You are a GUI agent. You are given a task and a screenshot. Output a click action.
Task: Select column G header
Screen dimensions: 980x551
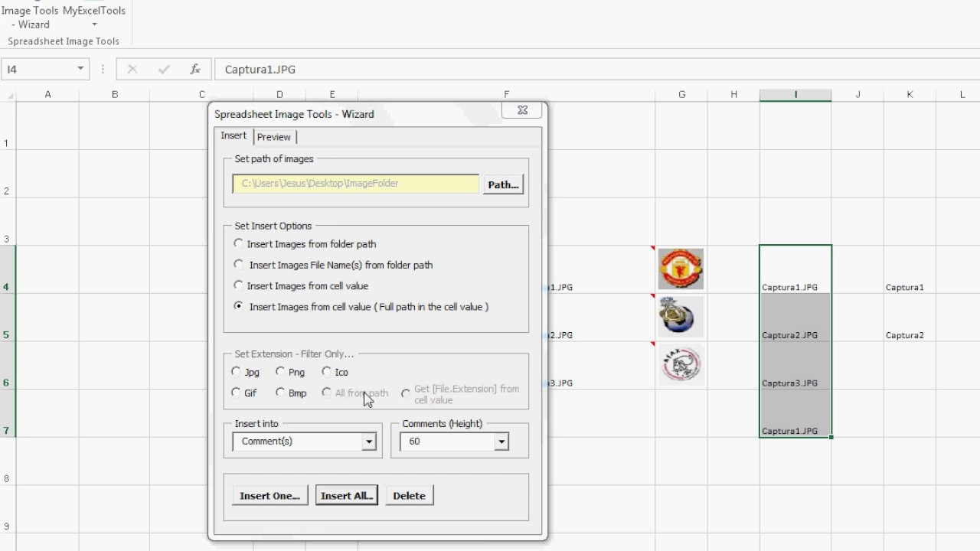[681, 95]
